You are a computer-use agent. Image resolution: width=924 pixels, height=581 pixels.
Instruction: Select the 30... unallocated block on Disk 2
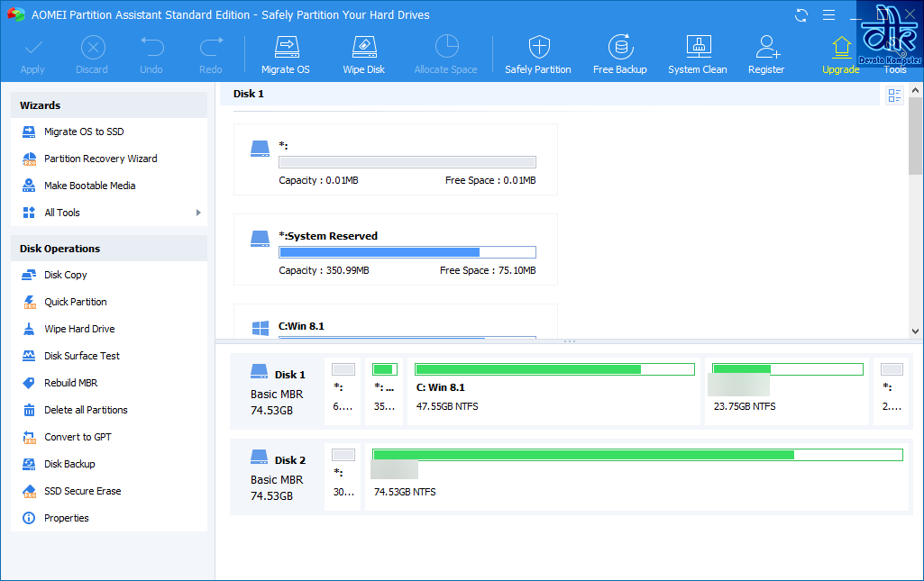point(343,477)
